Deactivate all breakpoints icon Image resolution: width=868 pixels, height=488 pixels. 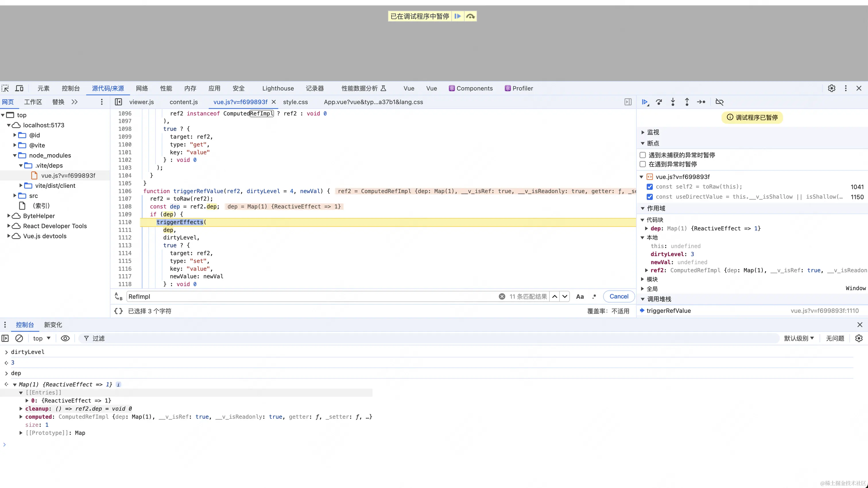pyautogui.click(x=719, y=102)
